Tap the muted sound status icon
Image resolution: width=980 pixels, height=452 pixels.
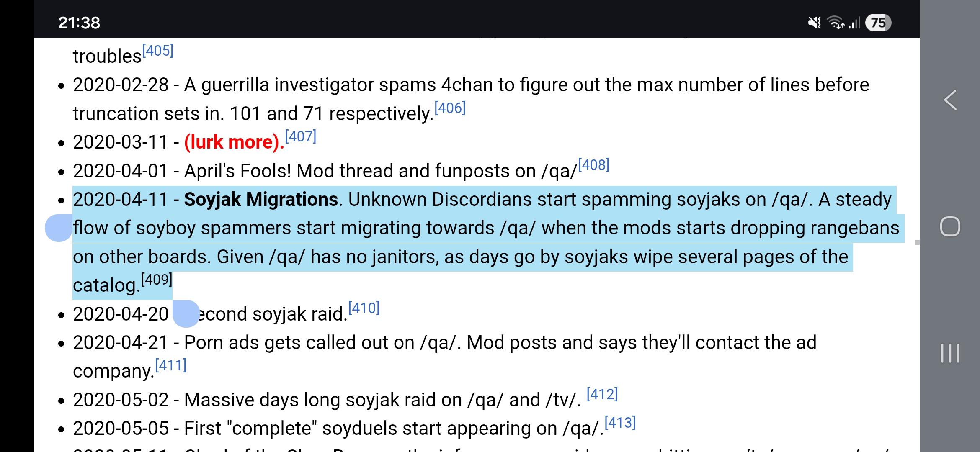click(815, 23)
